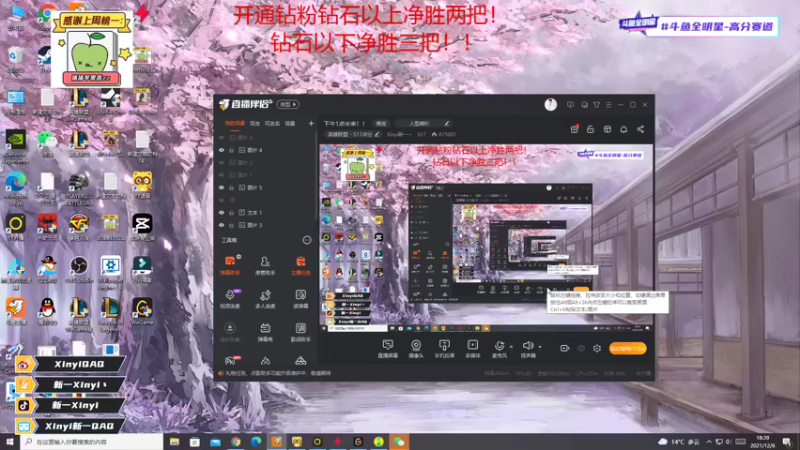Hide the 图片 4 layer

click(x=221, y=150)
